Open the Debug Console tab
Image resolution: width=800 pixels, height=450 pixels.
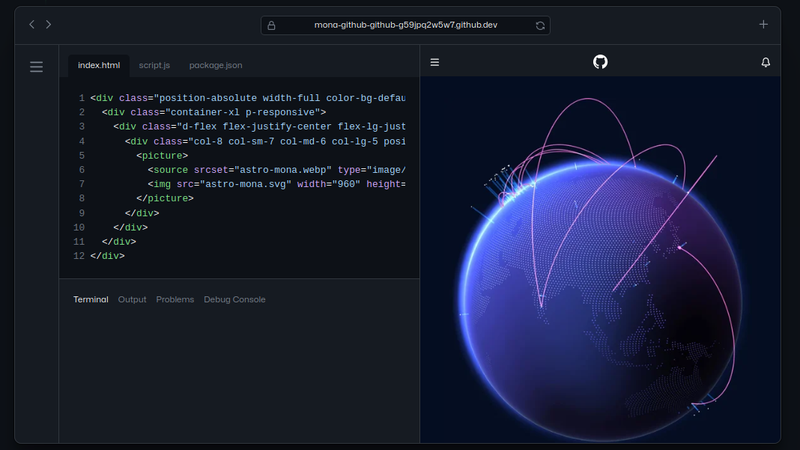click(235, 299)
